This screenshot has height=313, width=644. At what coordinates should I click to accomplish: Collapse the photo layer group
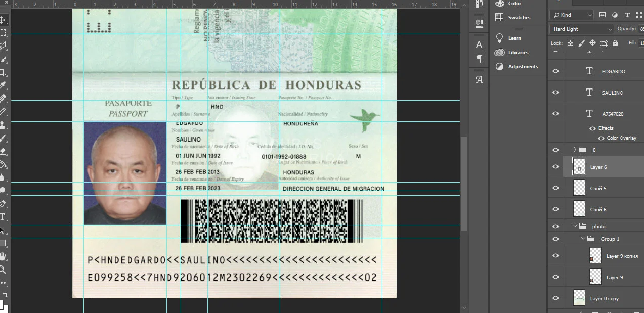[575, 226]
